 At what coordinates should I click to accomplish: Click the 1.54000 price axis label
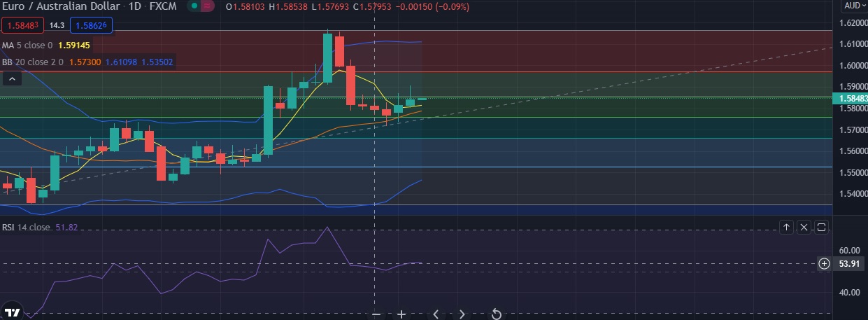(852, 194)
